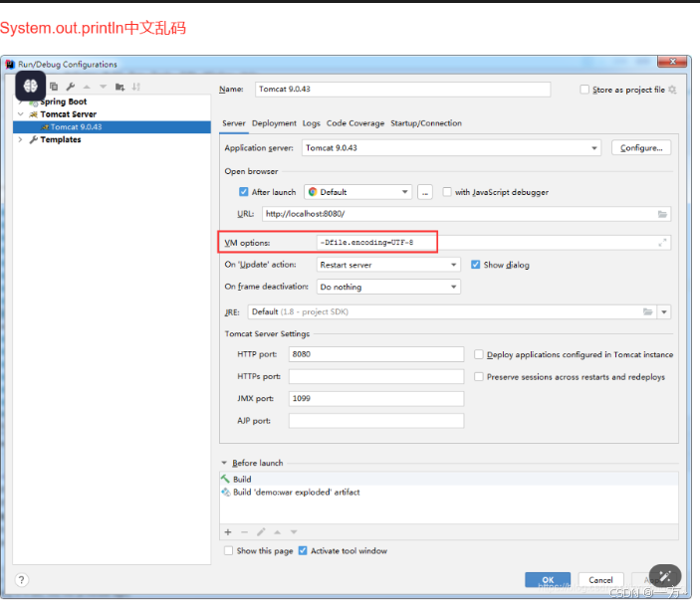Click the move into folder icon
This screenshot has height=606, width=700.
(119, 87)
